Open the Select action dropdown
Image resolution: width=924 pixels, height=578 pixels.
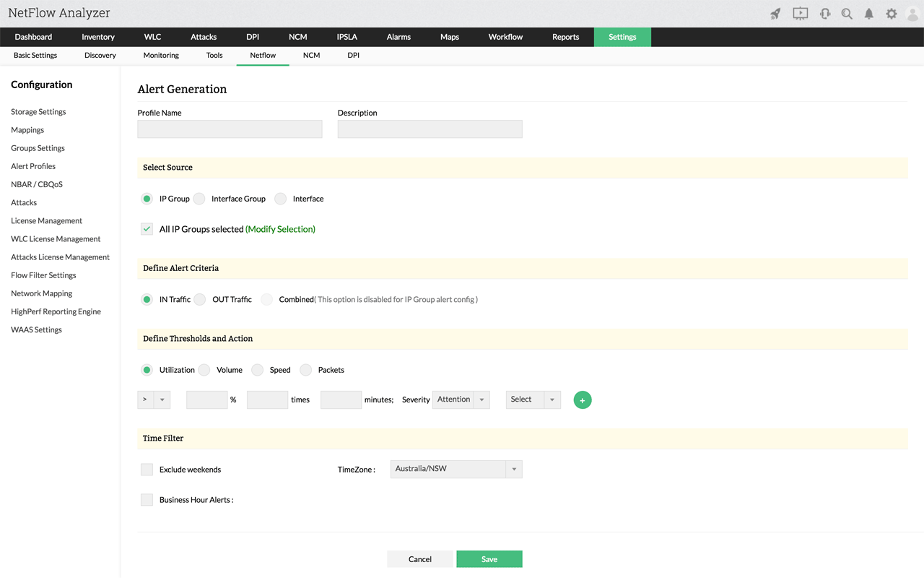click(x=533, y=400)
